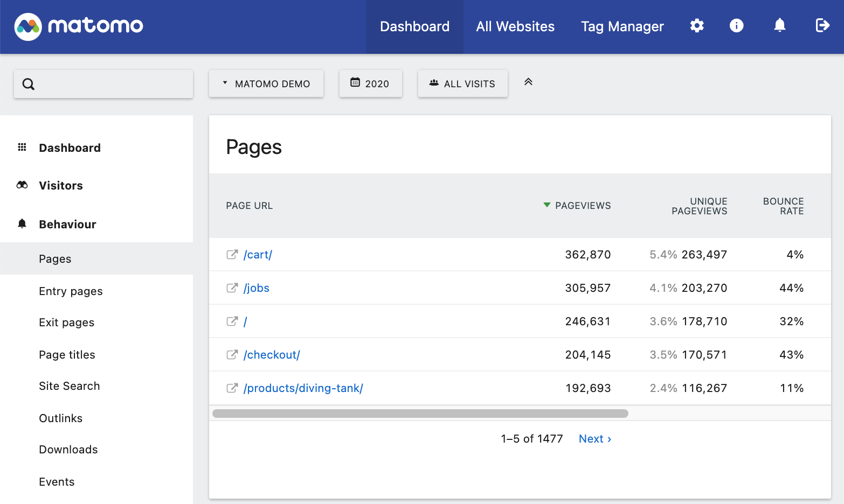Click the calendar icon on the 2020 selector
The width and height of the screenshot is (844, 504).
[355, 83]
